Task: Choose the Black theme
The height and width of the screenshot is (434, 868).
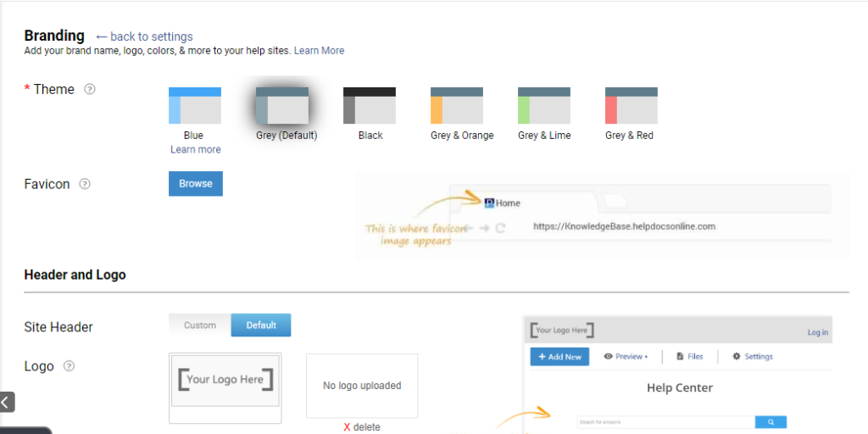Action: point(369,106)
